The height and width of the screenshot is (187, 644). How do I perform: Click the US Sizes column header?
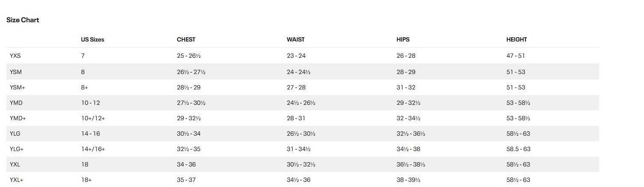click(92, 39)
